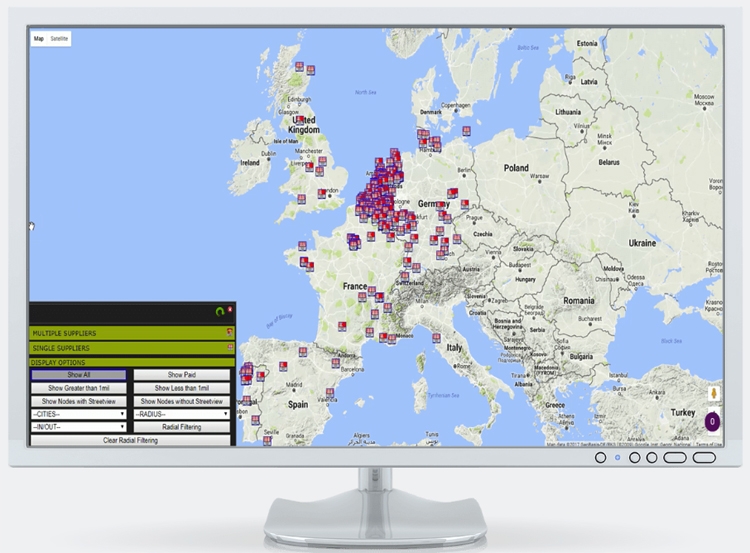Collapse the DISPLAY OPTIONS section
Viewport: 750px width, 553px height.
(132, 363)
